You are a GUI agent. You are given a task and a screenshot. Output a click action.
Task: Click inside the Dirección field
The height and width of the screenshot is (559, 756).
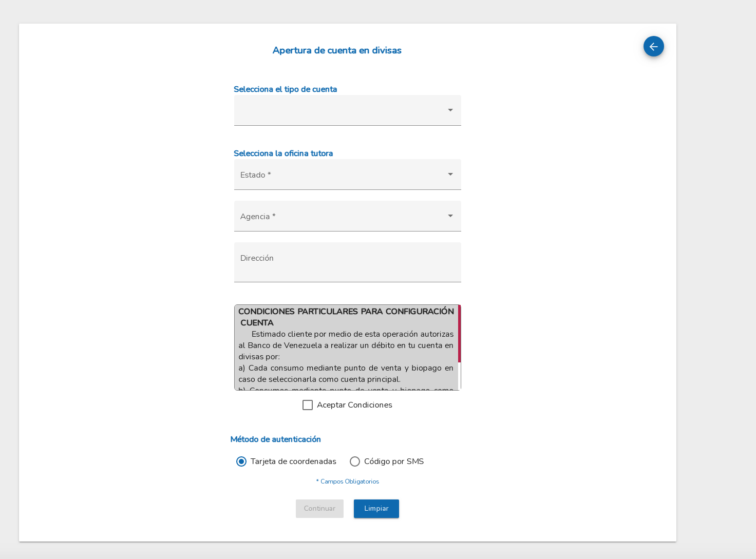[347, 262]
